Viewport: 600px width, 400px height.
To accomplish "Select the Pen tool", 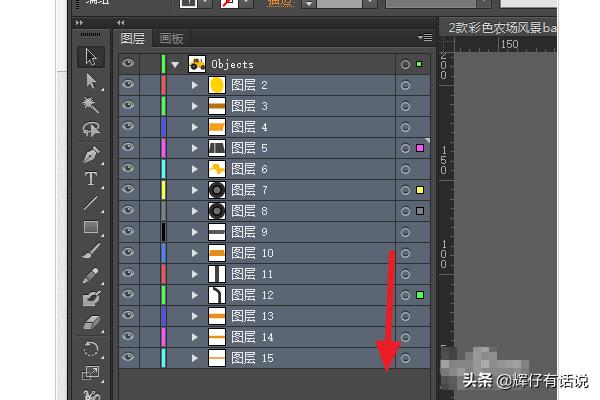I will tap(91, 155).
